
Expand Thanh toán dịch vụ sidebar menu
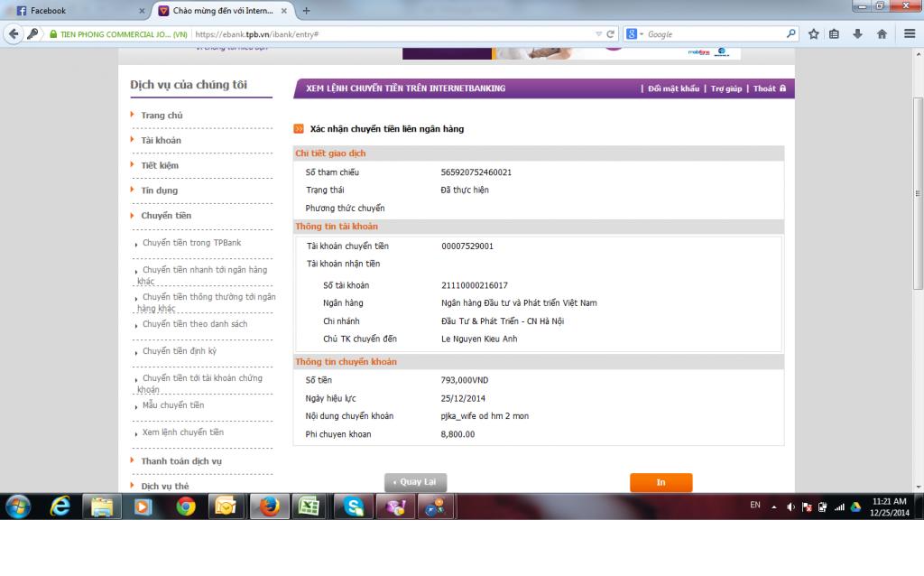point(181,461)
